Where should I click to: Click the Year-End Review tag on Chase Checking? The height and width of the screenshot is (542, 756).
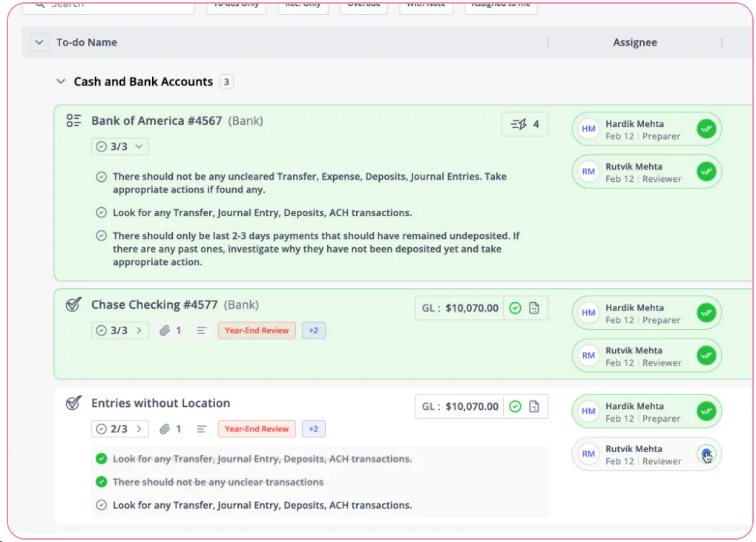pos(257,330)
